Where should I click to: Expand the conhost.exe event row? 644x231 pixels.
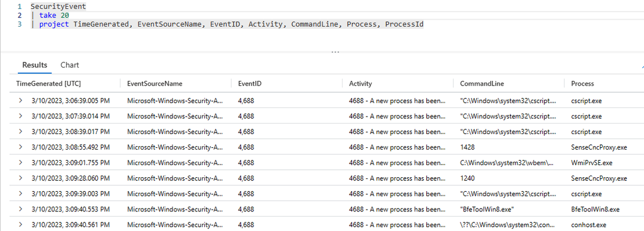20,225
